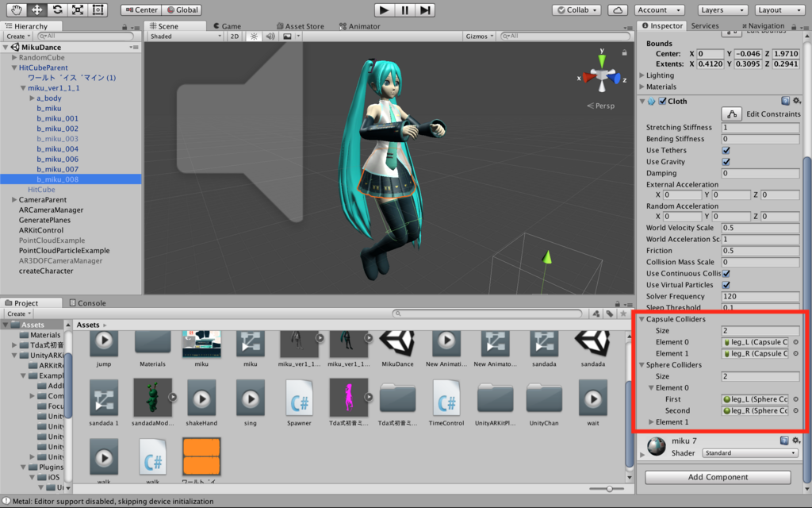812x508 pixels.
Task: Open the Project Create menu
Action: (x=19, y=314)
